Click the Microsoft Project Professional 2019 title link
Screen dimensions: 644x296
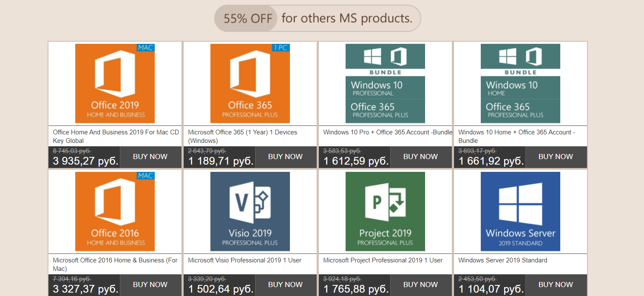point(383,260)
